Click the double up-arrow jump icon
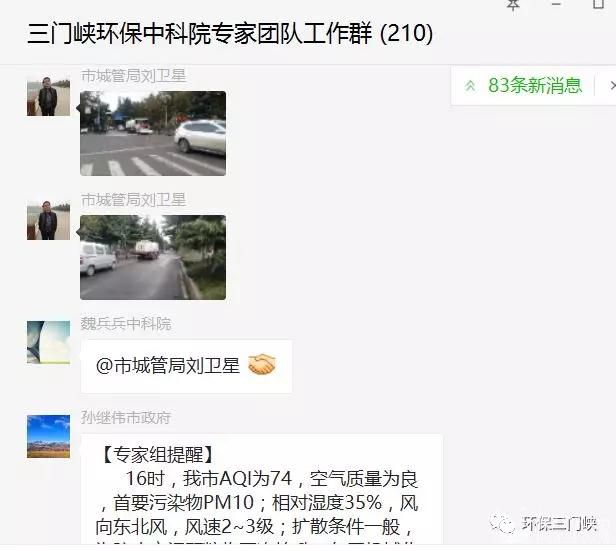Image resolution: width=616 pixels, height=551 pixels. pyautogui.click(x=470, y=86)
